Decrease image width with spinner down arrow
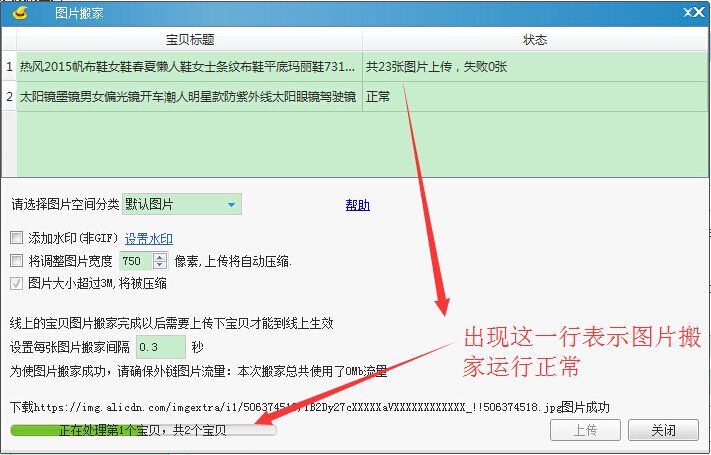Image resolution: width=711 pixels, height=455 pixels. pos(160,265)
